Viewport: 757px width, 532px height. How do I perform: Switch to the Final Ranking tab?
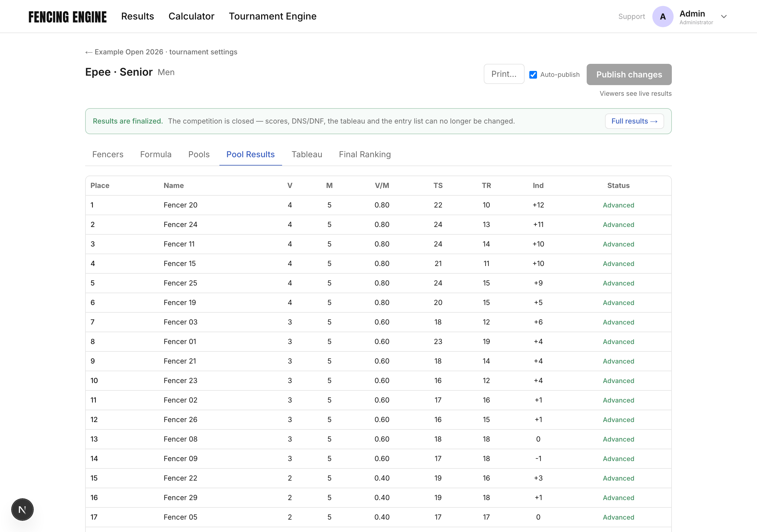[365, 154]
